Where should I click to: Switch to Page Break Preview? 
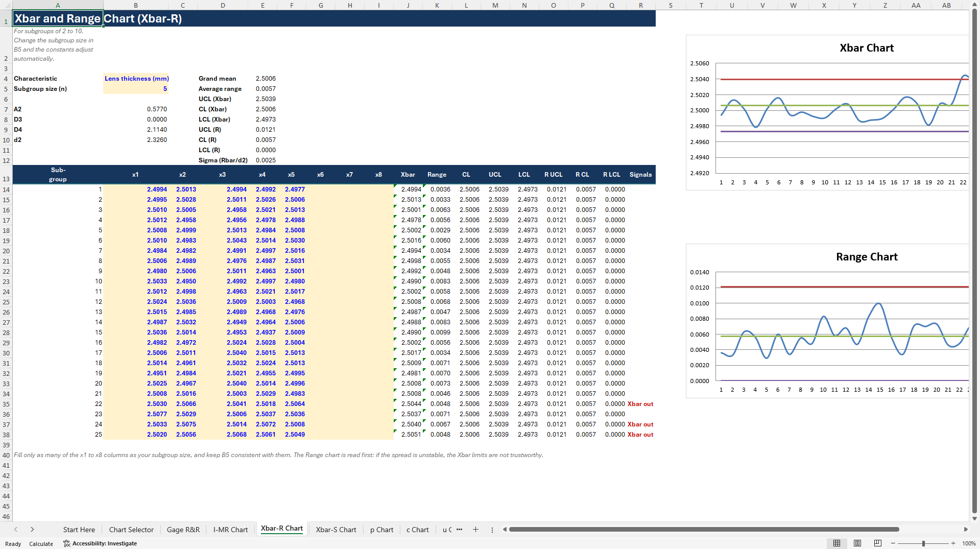coord(878,543)
